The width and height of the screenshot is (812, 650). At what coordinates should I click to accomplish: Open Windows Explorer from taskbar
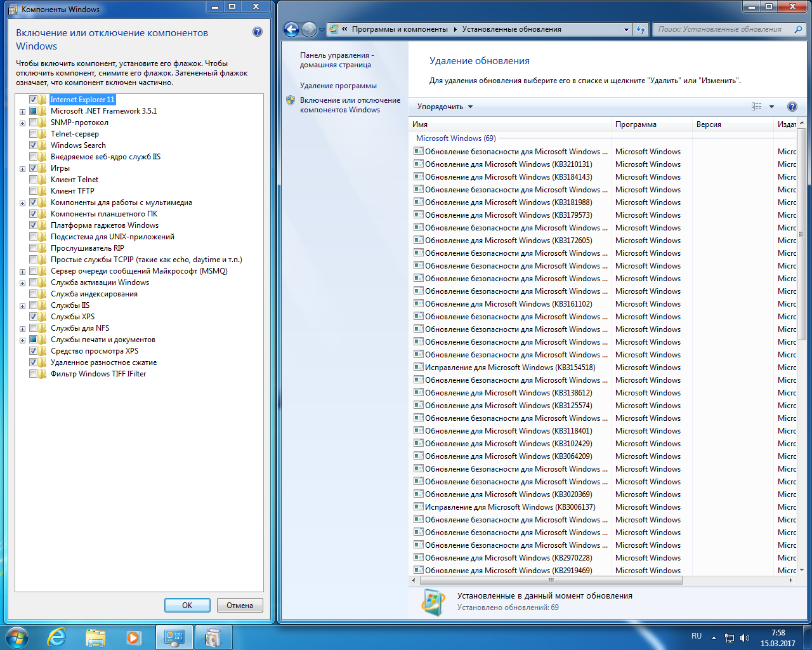[x=95, y=637]
